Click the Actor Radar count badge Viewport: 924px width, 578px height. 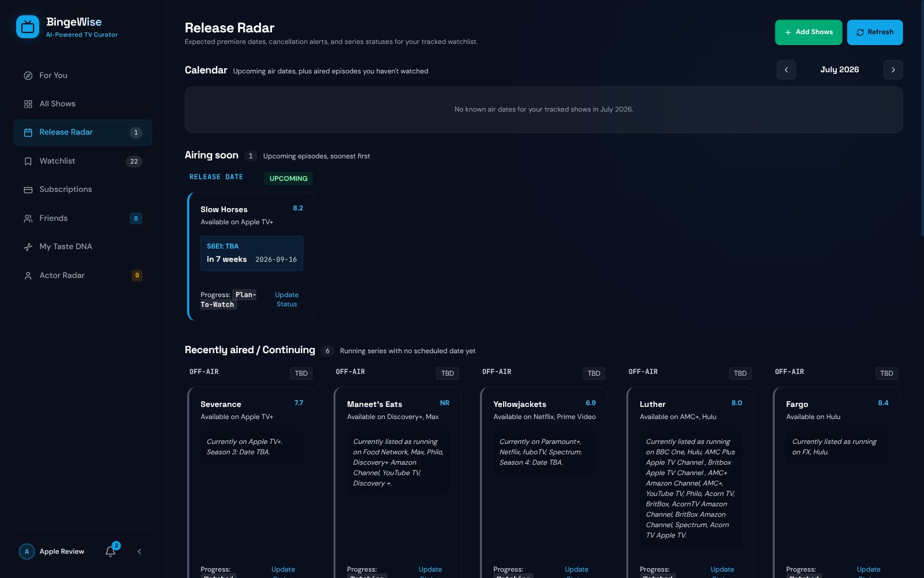click(x=137, y=276)
